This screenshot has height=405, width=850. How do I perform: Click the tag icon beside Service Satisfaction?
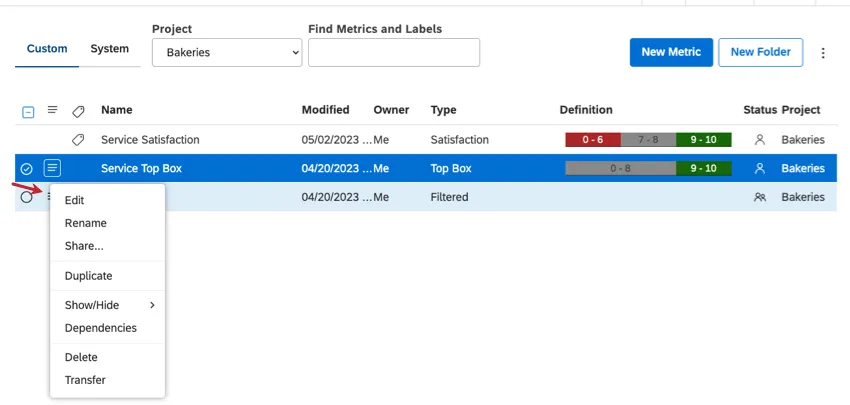click(x=79, y=140)
